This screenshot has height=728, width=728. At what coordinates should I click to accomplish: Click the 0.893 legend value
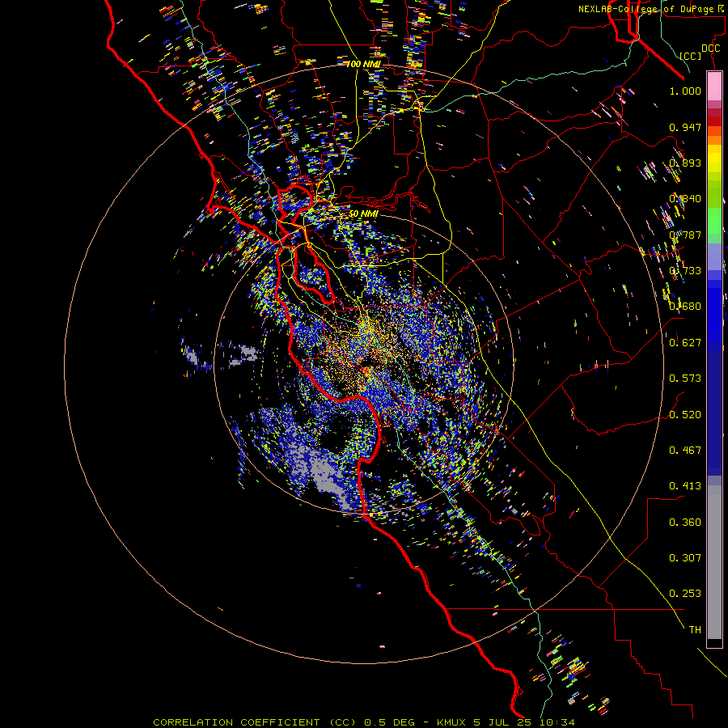coord(685,163)
